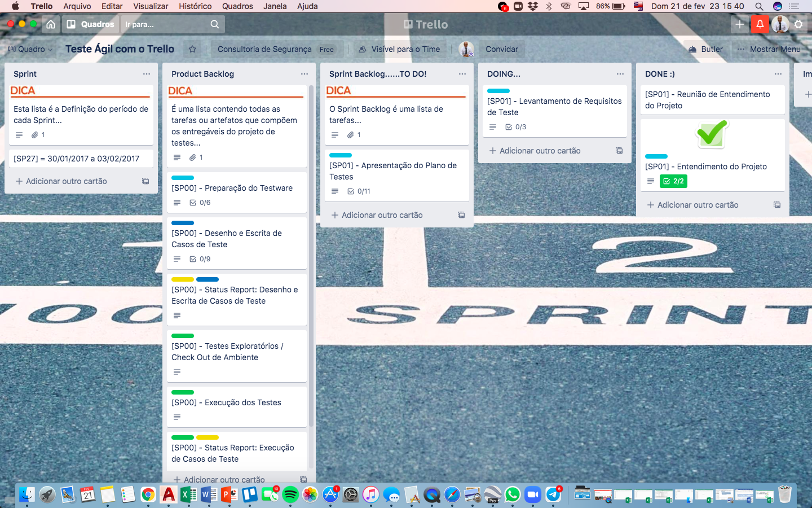Viewport: 812px width, 508px height.
Task: Open the Visualizar menu
Action: [x=151, y=6]
